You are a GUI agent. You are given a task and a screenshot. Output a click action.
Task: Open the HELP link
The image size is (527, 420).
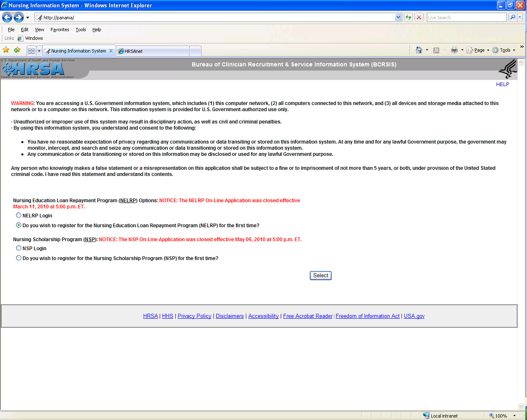502,84
